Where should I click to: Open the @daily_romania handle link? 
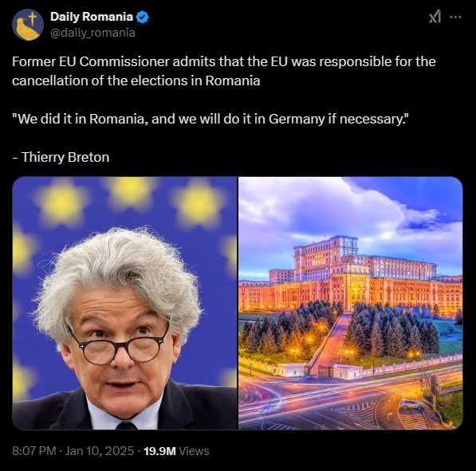tap(92, 33)
